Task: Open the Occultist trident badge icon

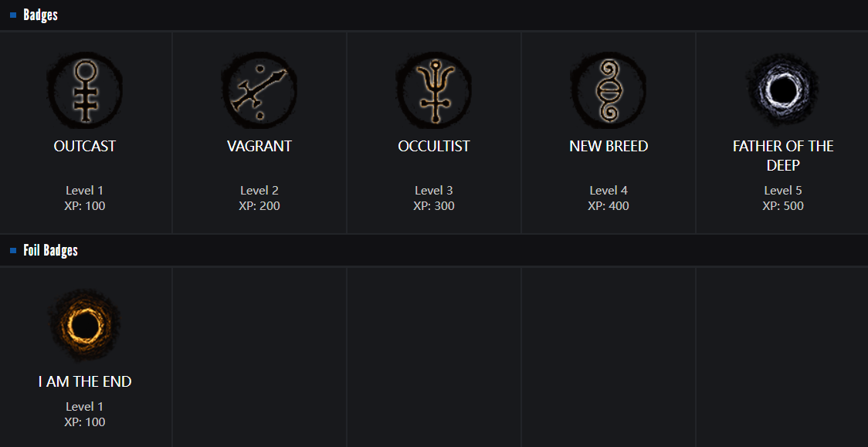Action: [434, 90]
